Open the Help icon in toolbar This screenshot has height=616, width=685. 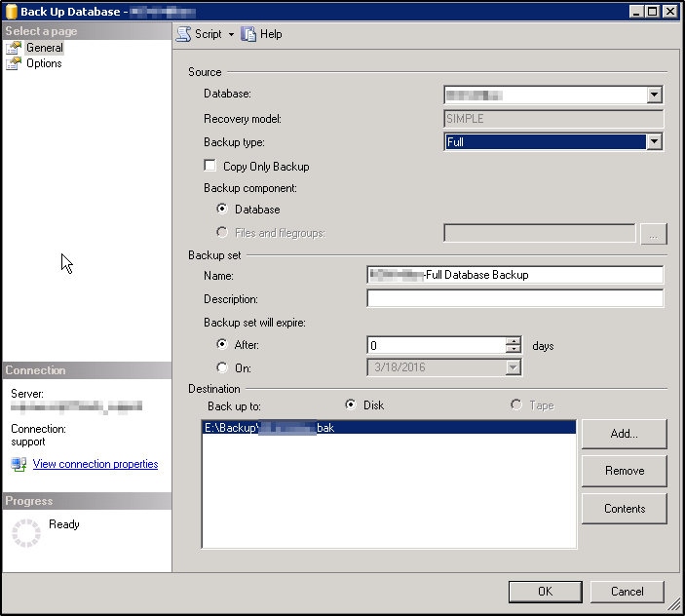click(248, 34)
